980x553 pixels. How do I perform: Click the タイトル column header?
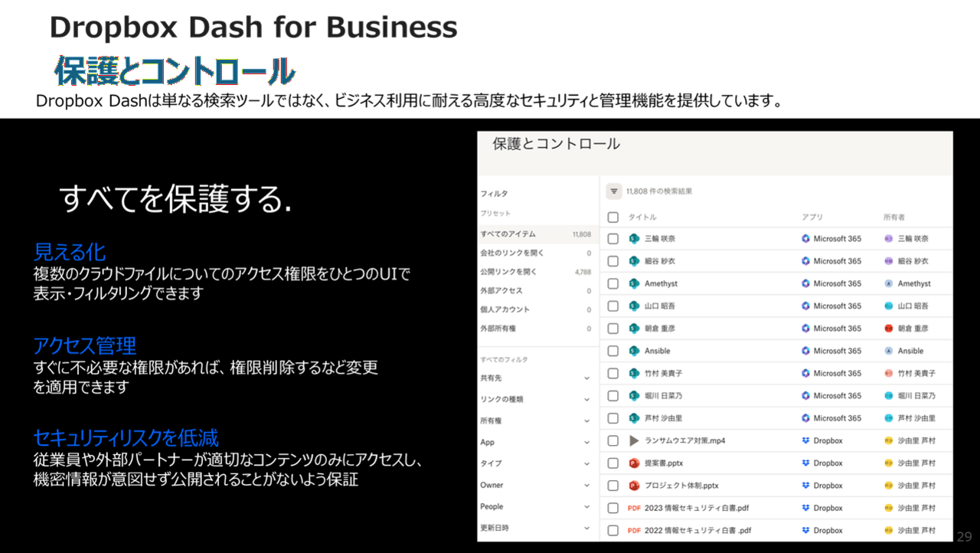(642, 218)
